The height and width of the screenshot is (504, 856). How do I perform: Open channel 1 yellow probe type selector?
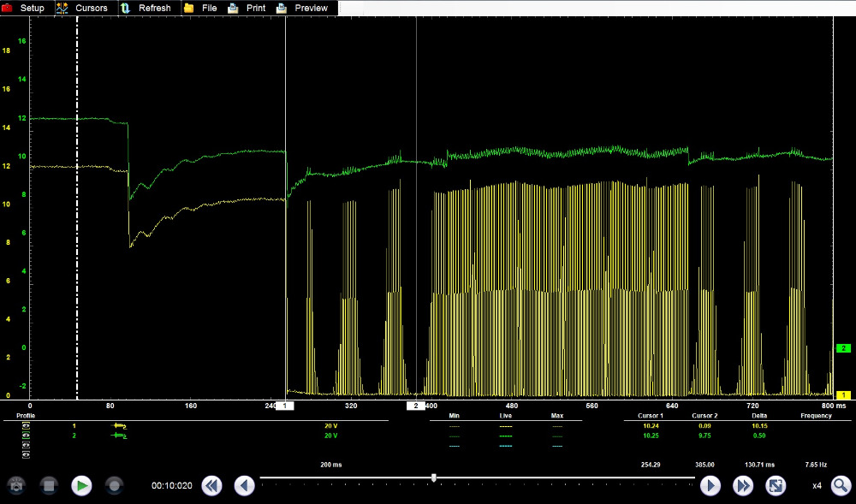[x=119, y=425]
